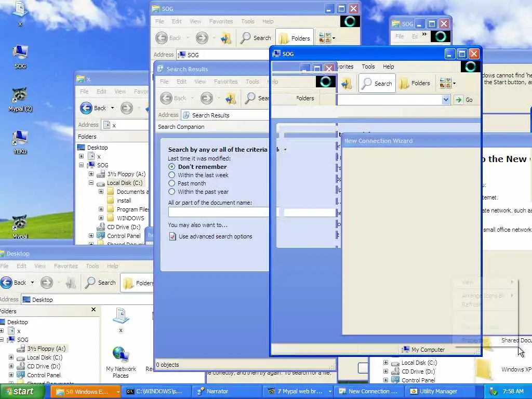Click Folders in back SOG window toolbar

click(x=295, y=38)
